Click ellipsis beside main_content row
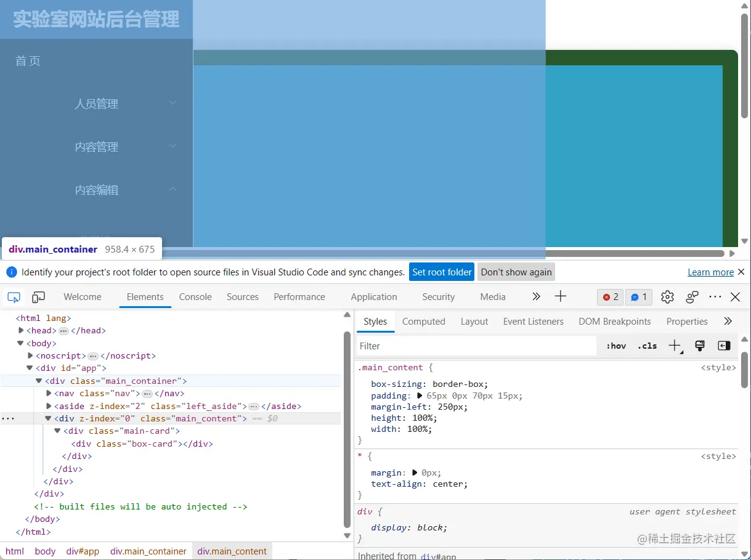Screen dimensions: 751x560 point(8,418)
